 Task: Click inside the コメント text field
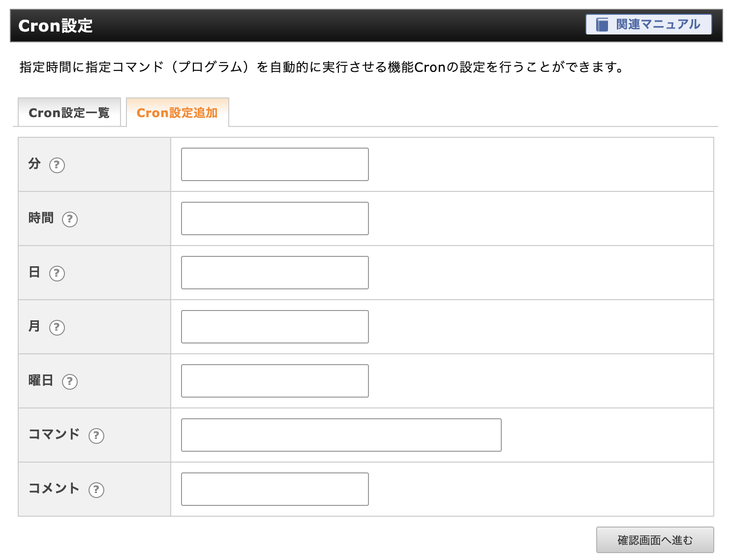[274, 489]
